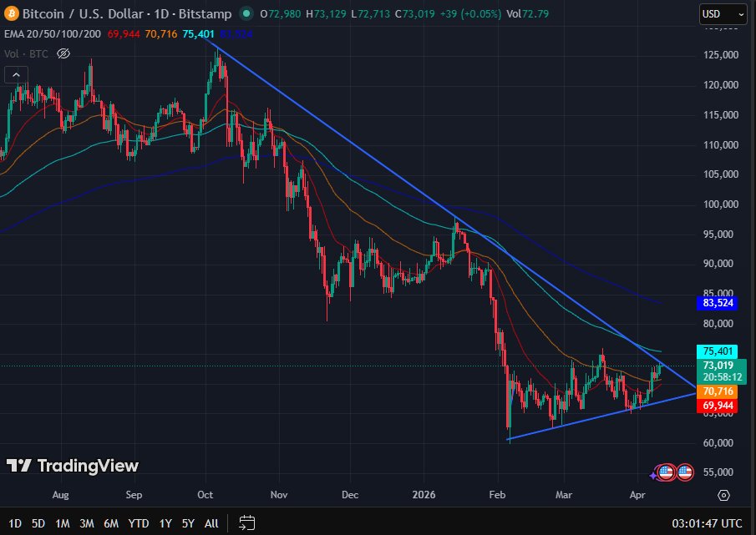Click the EMA 20/50/100/200 indicator label
Image resolution: width=756 pixels, height=535 pixels.
(x=53, y=34)
